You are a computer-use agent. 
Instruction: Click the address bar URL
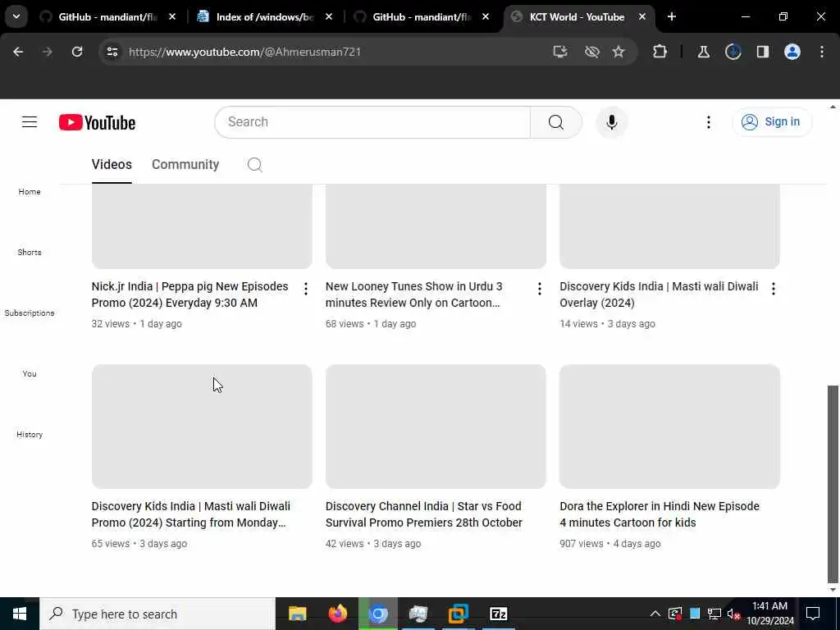[244, 52]
